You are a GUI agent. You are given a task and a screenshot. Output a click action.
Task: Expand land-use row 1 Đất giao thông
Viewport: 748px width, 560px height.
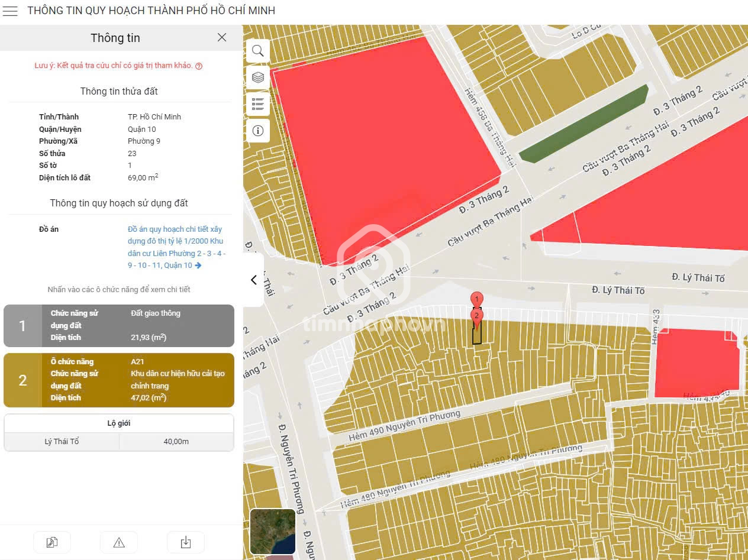[x=118, y=325]
